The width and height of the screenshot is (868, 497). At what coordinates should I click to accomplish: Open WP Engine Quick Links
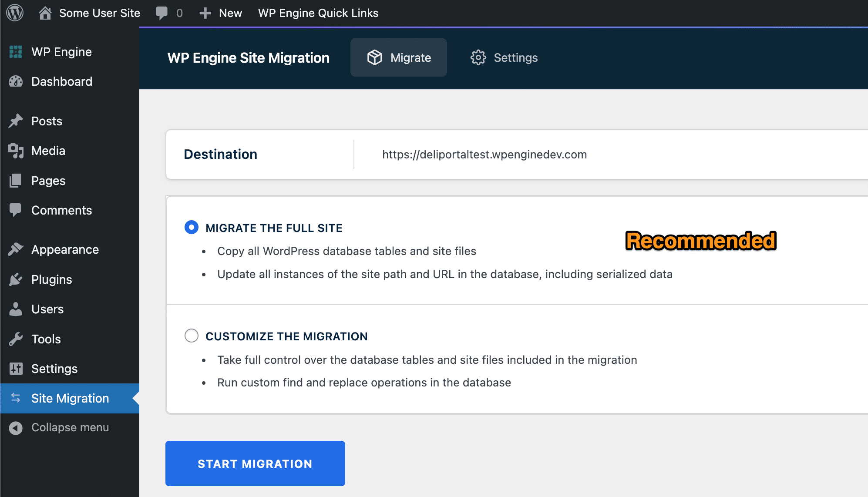point(318,13)
